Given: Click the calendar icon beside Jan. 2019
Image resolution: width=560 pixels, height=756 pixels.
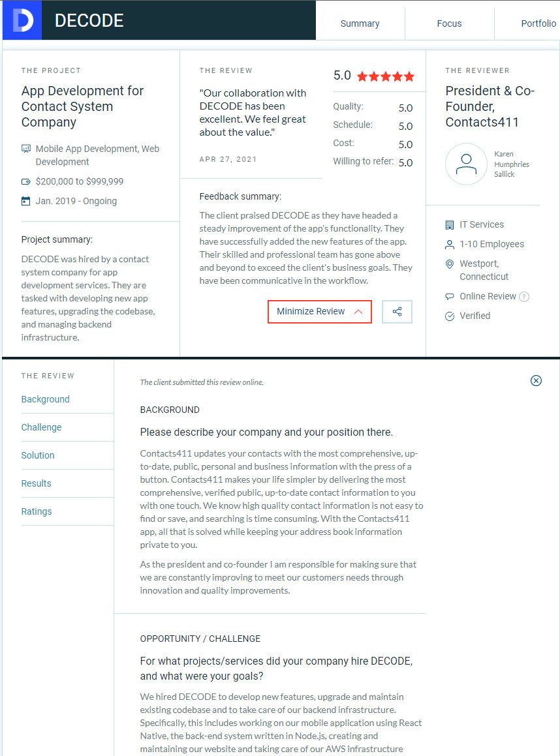Looking at the screenshot, I should point(26,201).
